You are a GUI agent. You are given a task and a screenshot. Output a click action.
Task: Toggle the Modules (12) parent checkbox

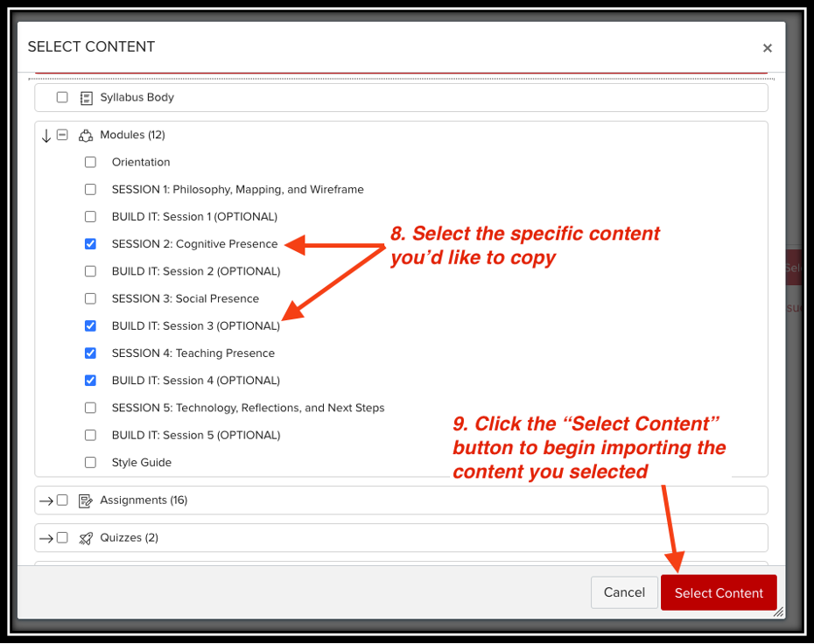62,135
